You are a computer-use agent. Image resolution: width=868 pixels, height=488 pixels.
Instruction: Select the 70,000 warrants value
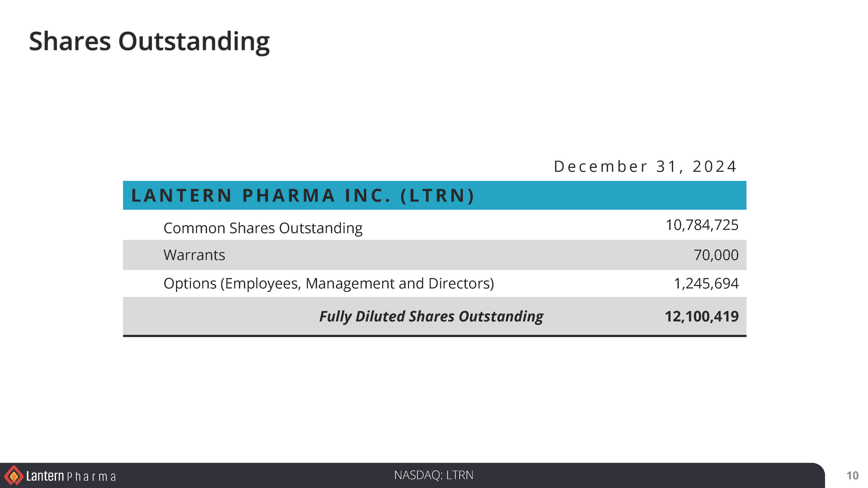716,255
